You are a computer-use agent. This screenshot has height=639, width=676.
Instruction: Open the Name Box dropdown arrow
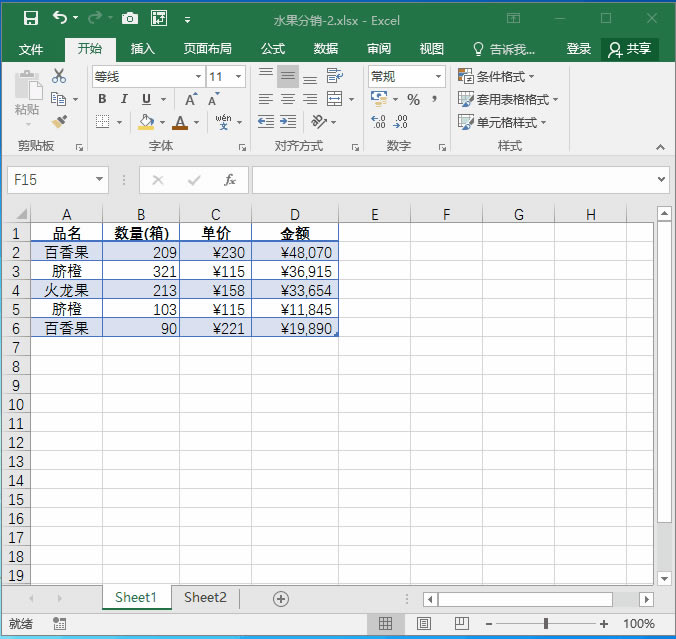tap(99, 180)
